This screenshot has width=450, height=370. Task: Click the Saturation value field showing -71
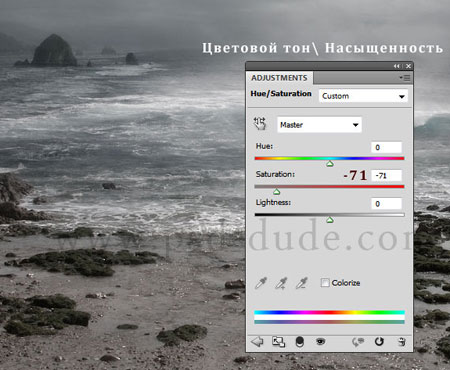[386, 175]
